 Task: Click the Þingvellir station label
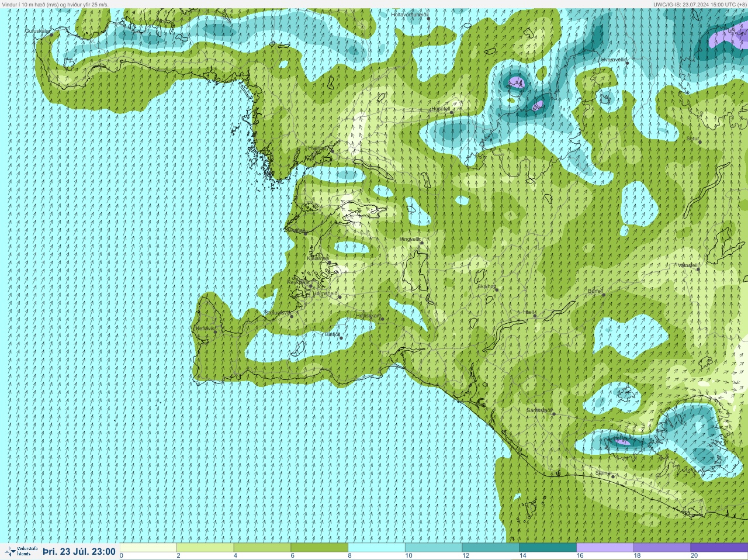pyautogui.click(x=410, y=239)
